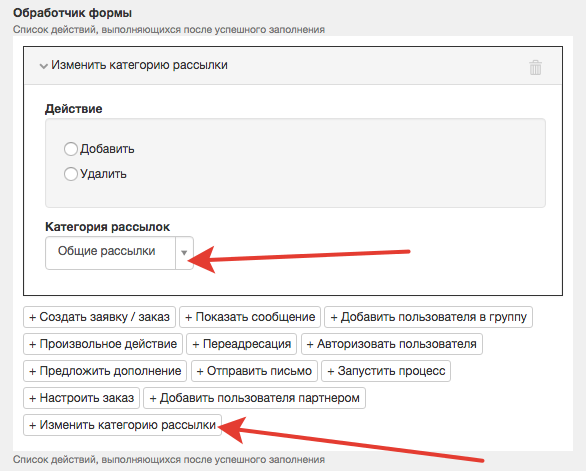Image resolution: width=586 pixels, height=471 pixels.
Task: Add Настроить заказ action
Action: tap(81, 398)
